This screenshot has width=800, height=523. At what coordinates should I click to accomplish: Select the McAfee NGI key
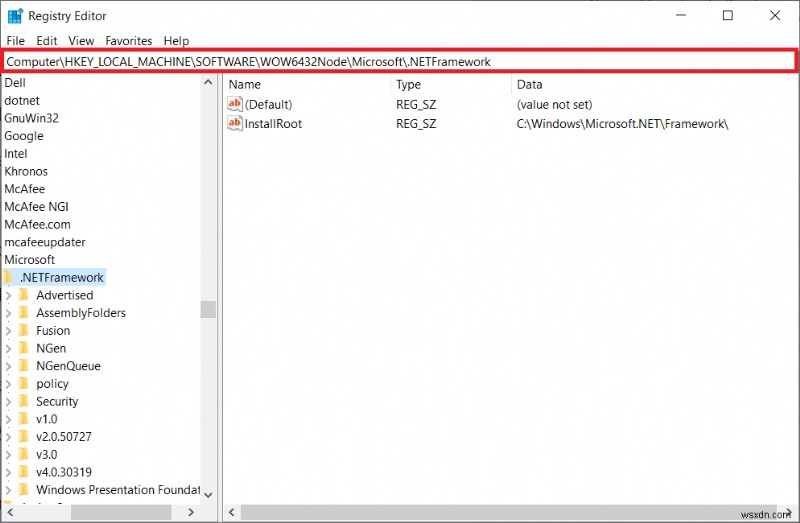[36, 207]
